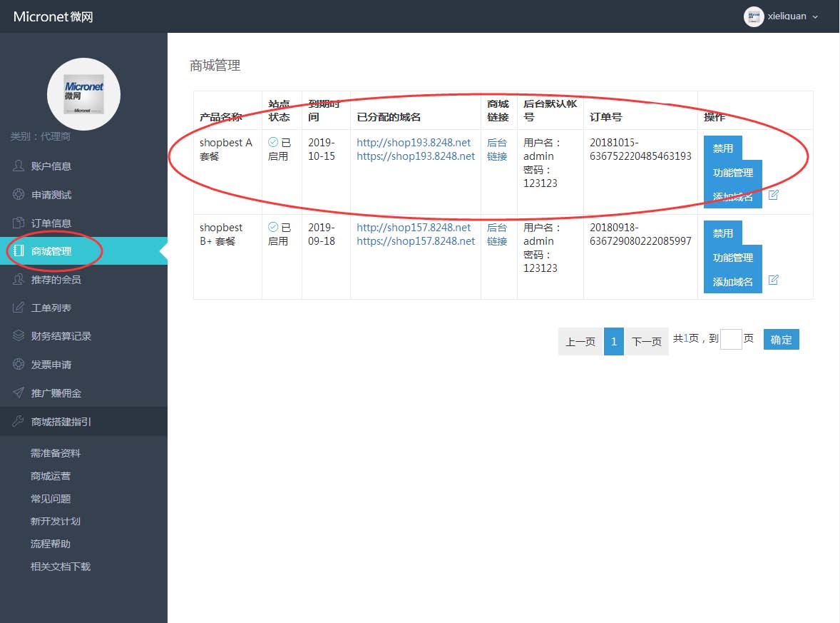Click the 订单号 column header
Screen dimensions: 840x623
[x=605, y=117]
